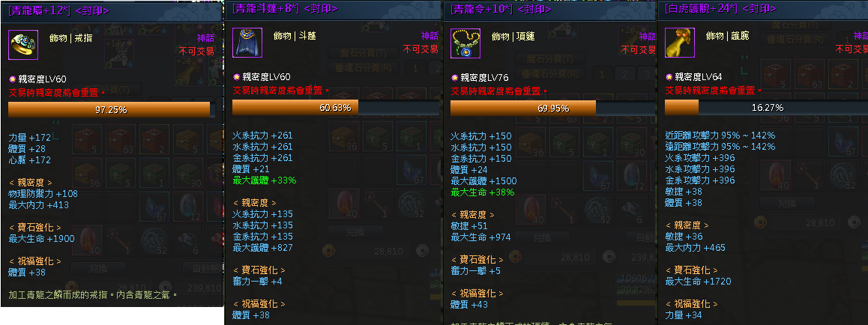Click the 16.27% intimacy progress bar
Screen dimensions: 868x325
[766, 107]
